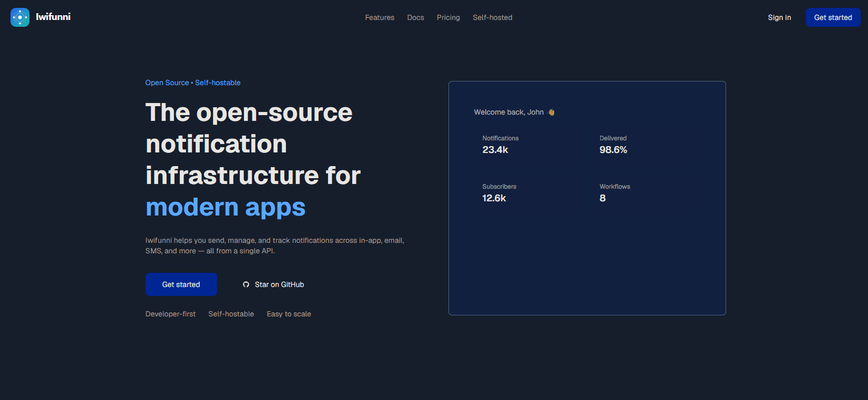Open the Docs nav item
The height and width of the screenshot is (400, 868).
415,17
